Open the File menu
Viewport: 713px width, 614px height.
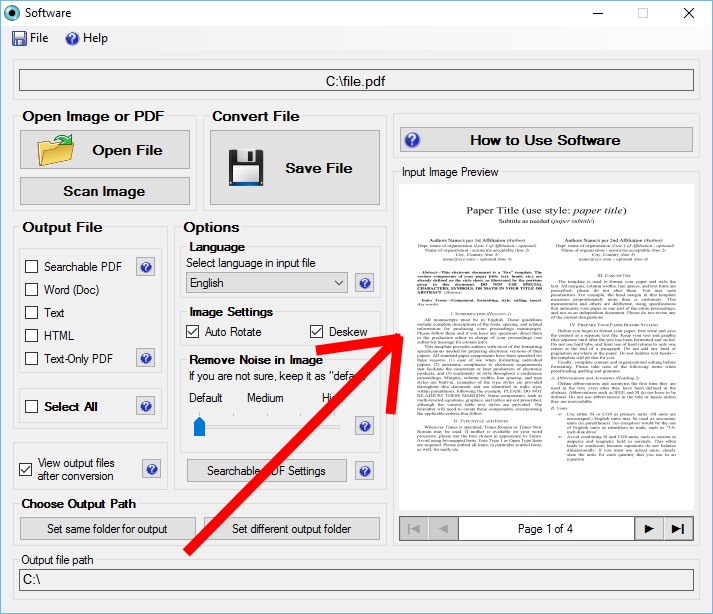pyautogui.click(x=30, y=38)
